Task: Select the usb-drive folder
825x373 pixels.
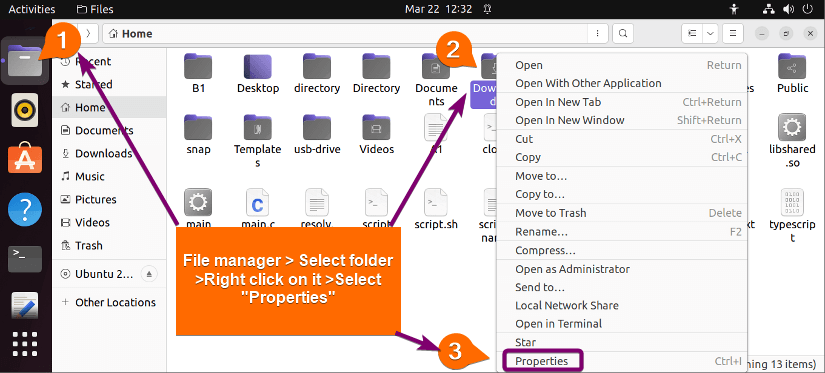Action: 317,135
